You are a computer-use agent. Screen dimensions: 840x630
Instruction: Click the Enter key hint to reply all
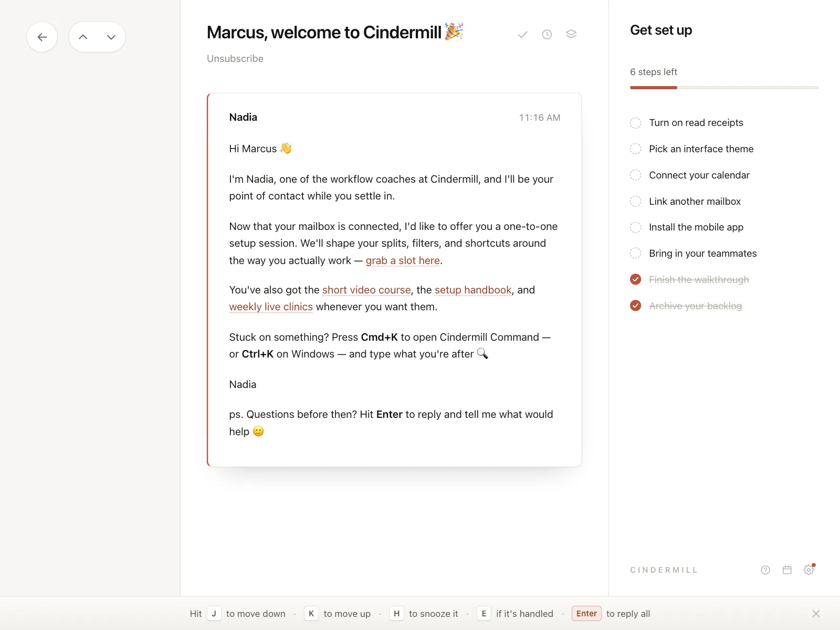click(586, 614)
